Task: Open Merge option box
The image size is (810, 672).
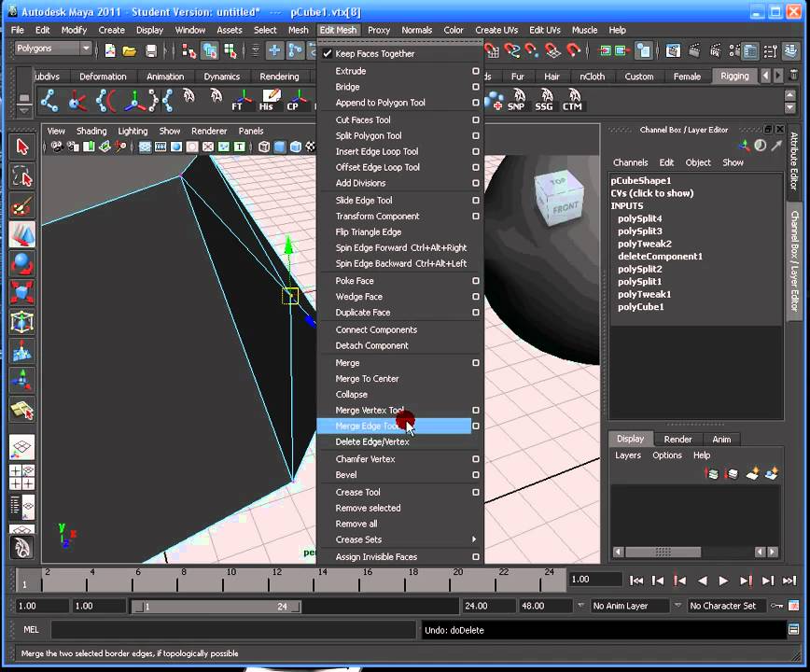Action: click(475, 363)
